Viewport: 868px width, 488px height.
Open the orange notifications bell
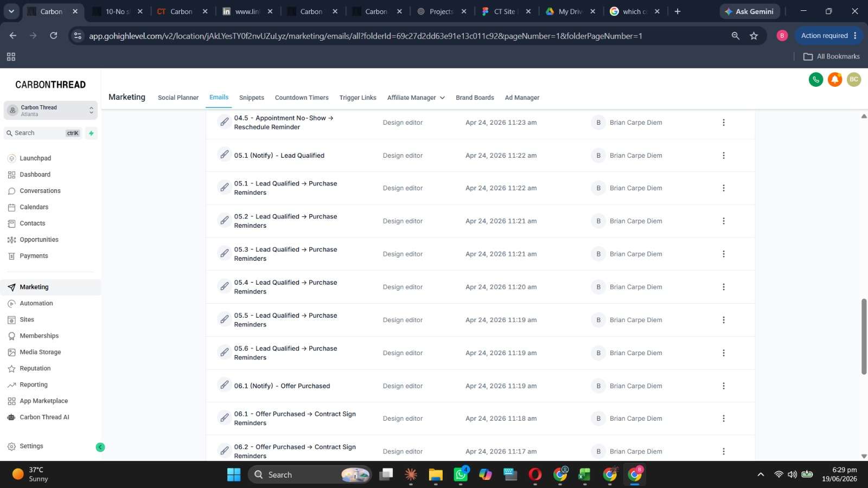(x=835, y=80)
